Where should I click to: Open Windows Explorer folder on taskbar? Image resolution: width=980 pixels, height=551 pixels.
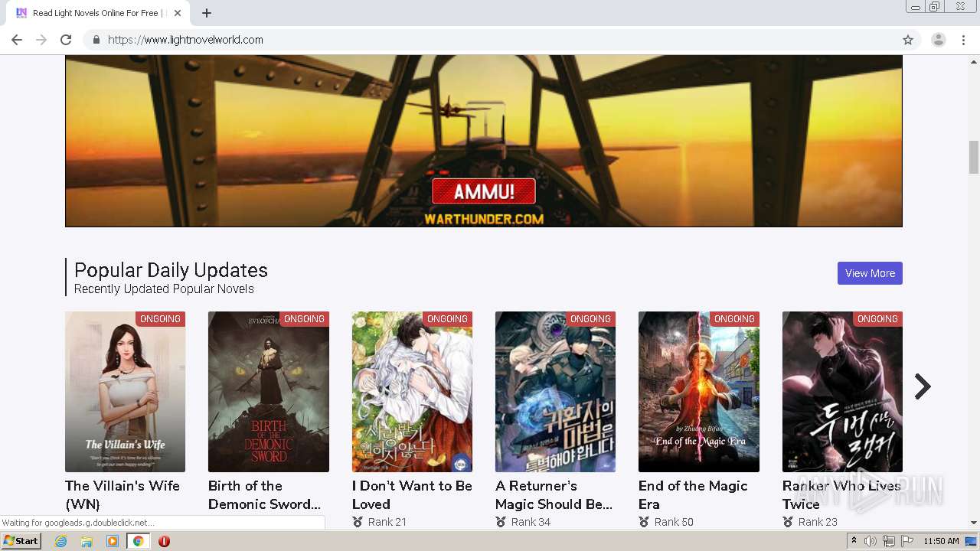point(87,541)
